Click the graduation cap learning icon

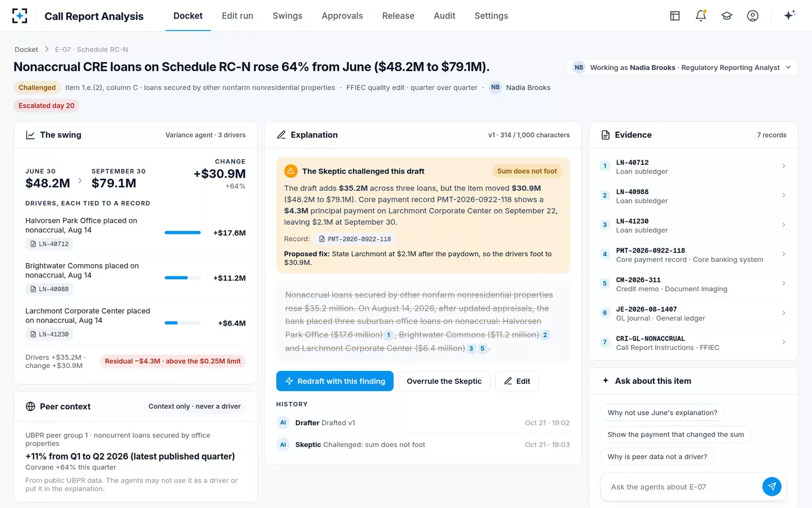pyautogui.click(x=727, y=16)
